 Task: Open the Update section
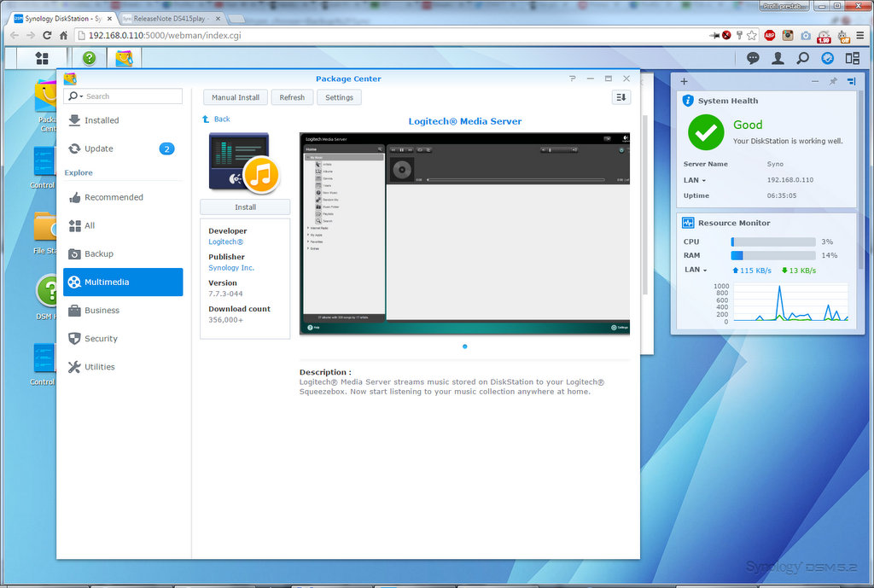123,148
